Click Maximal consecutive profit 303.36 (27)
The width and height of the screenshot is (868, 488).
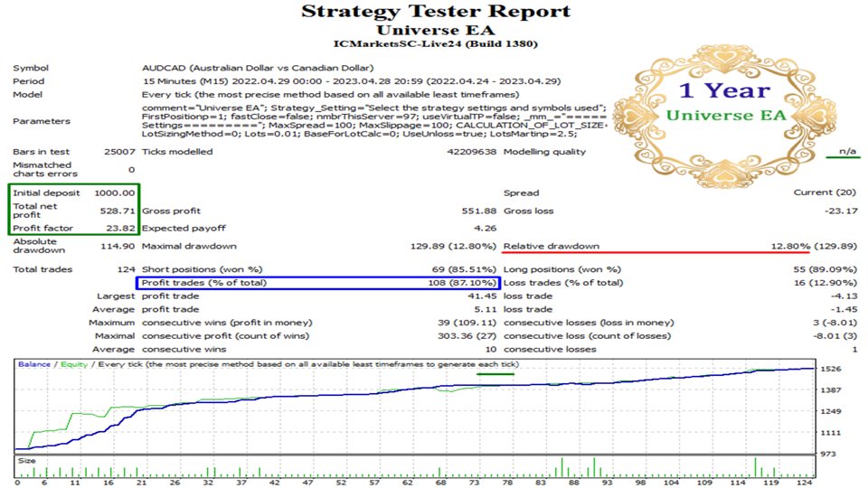pos(467,336)
